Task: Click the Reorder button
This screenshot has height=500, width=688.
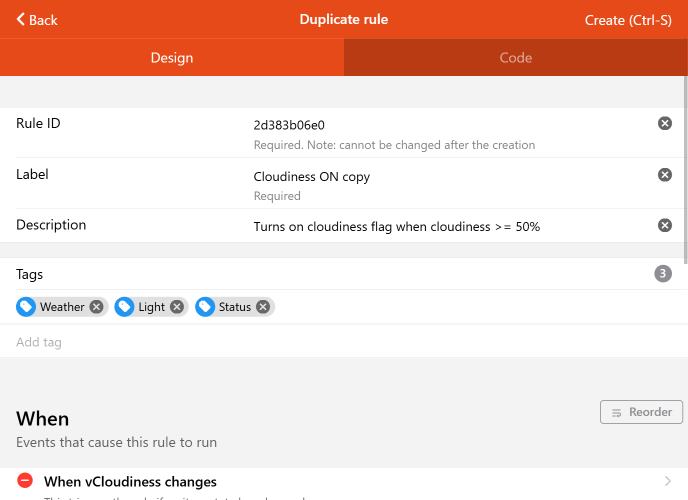Action: [641, 412]
